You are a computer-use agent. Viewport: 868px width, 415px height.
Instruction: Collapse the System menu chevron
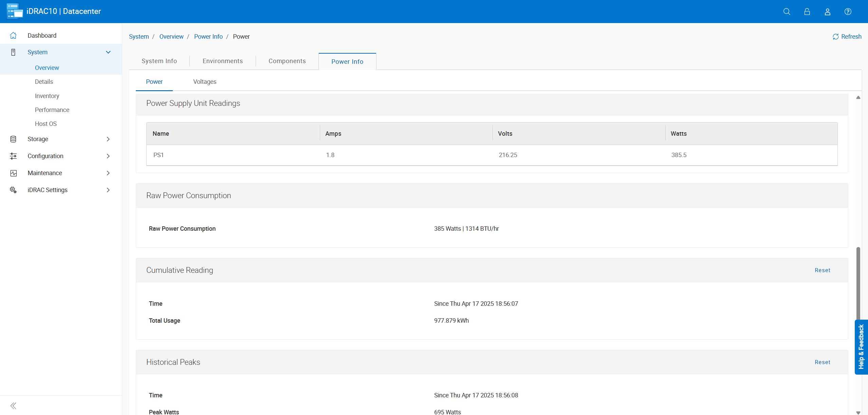pyautogui.click(x=108, y=52)
